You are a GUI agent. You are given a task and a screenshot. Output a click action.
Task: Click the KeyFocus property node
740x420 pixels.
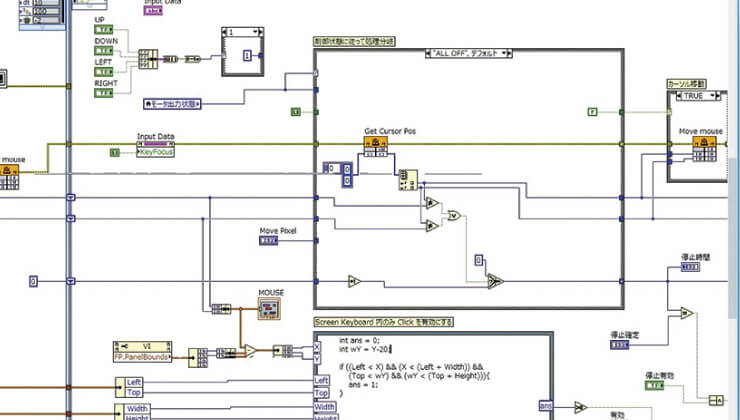[x=156, y=152]
